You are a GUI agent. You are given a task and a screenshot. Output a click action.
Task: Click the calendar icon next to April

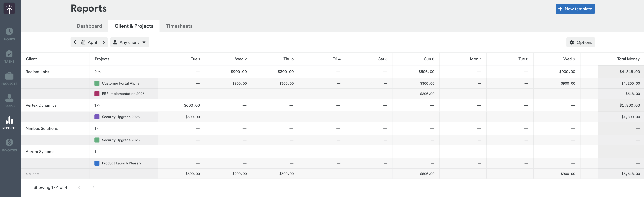point(84,42)
